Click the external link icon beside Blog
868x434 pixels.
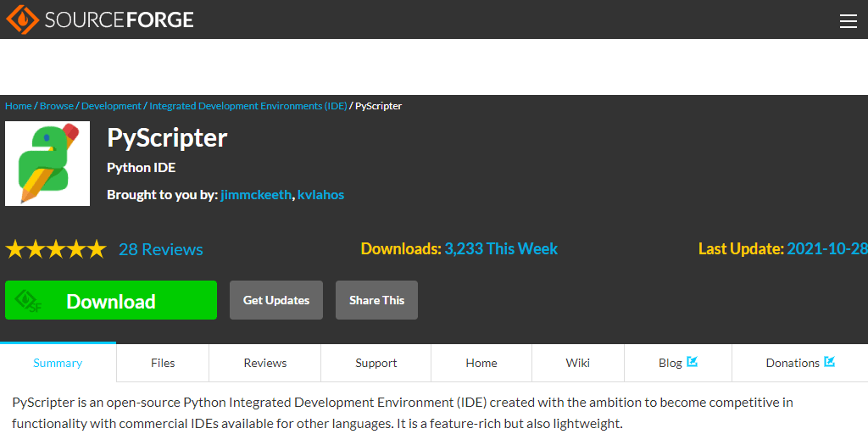(x=692, y=362)
